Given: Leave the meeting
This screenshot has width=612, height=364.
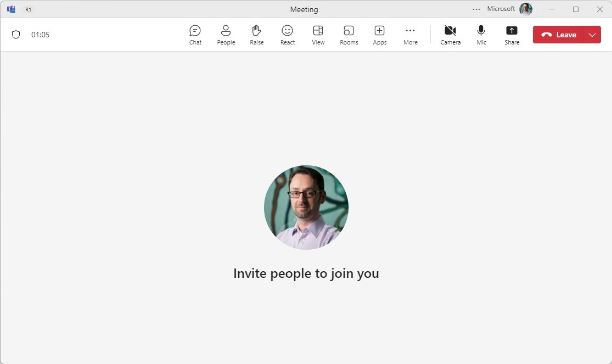Looking at the screenshot, I should [x=558, y=35].
